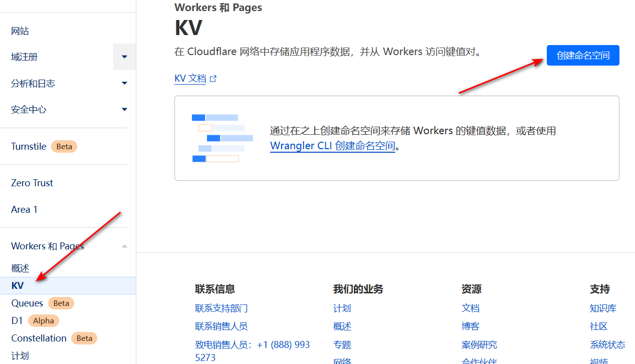The width and height of the screenshot is (635, 364).
Task: Click the 联系销售人员 footer link
Action: [x=222, y=326]
